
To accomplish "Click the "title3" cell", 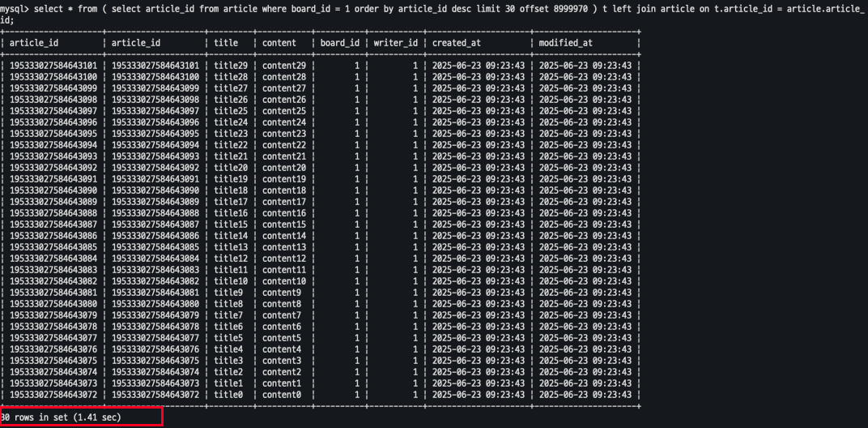I will click(x=228, y=361).
